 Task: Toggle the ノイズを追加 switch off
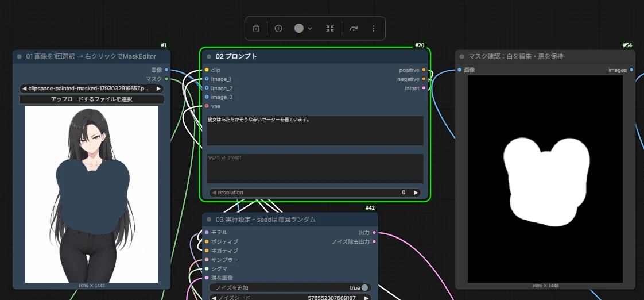(x=364, y=288)
